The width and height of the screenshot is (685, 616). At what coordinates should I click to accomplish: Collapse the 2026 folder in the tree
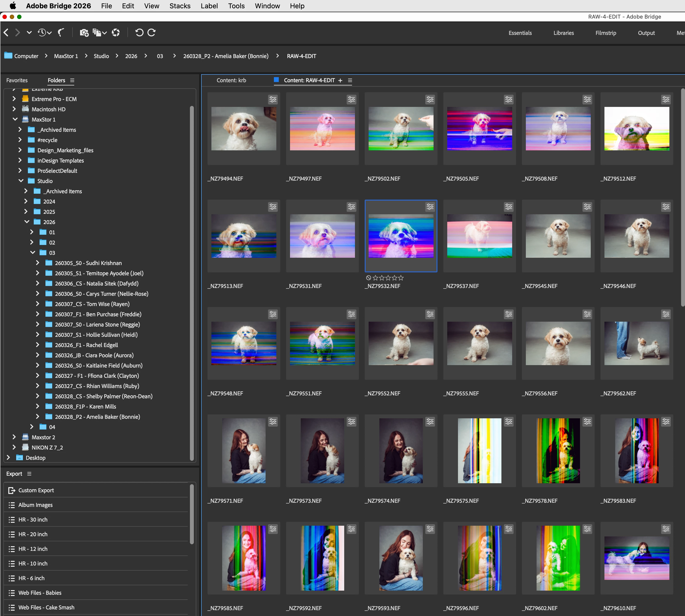(x=27, y=222)
